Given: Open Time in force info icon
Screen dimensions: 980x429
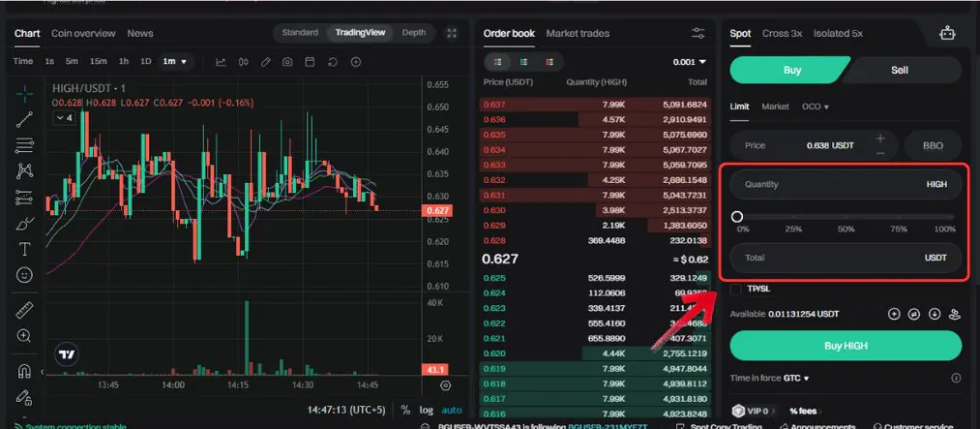Looking at the screenshot, I should click(956, 378).
